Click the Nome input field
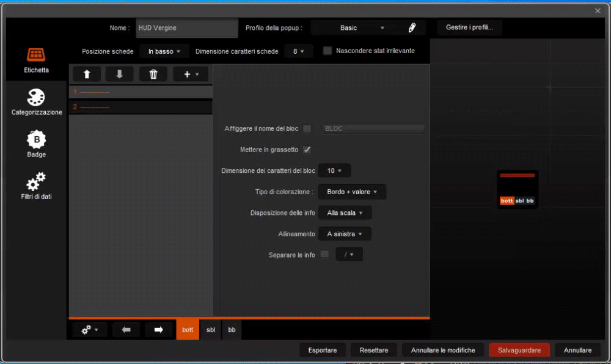Screen dimensions: 611x364 point(186,27)
